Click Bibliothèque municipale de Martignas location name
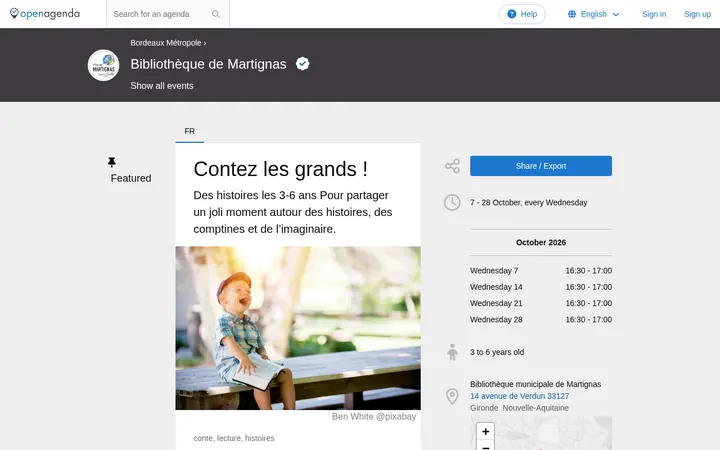720x450 pixels. point(535,384)
